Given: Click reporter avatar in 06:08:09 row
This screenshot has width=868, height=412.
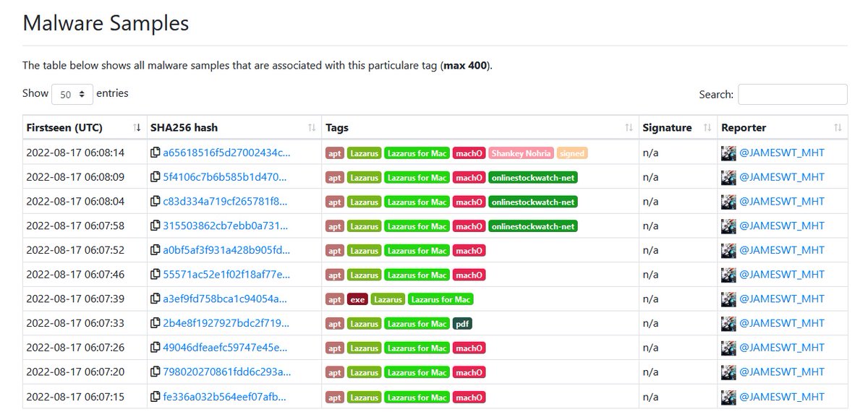Looking at the screenshot, I should point(728,177).
